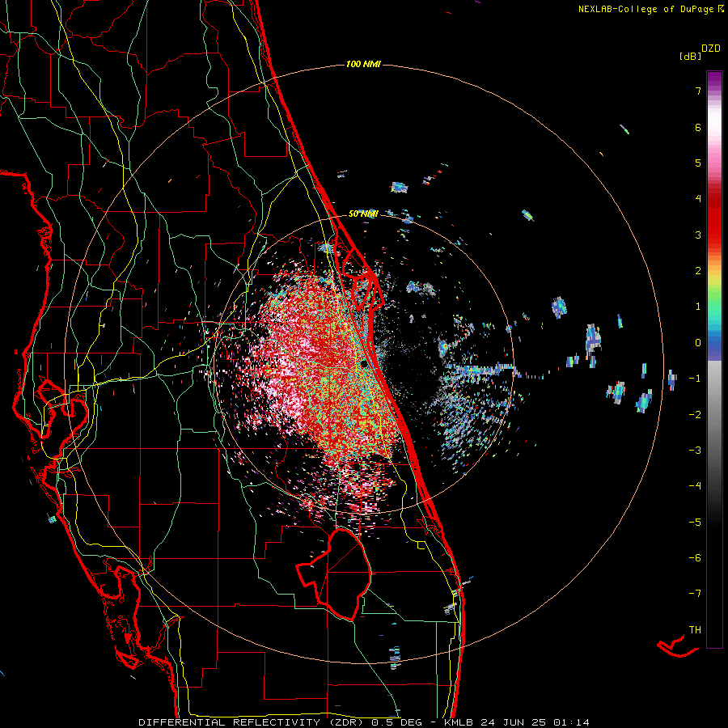Click the positive 5 scale value
This screenshot has width=728, height=728.
pyautogui.click(x=698, y=163)
